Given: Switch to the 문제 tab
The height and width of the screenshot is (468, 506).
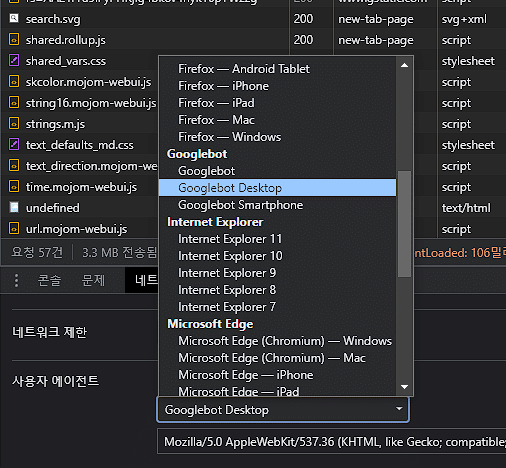Looking at the screenshot, I should point(93,280).
